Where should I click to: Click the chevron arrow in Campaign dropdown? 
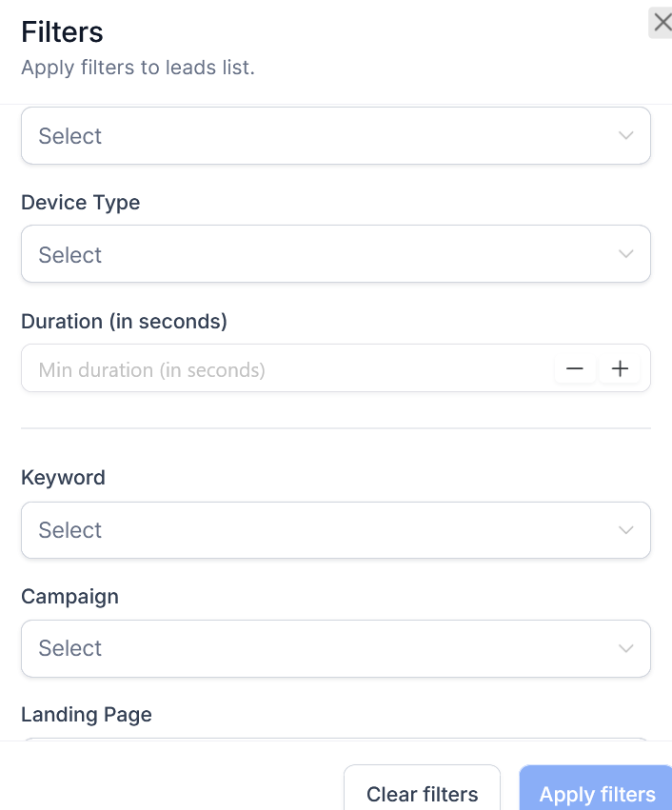click(x=625, y=648)
